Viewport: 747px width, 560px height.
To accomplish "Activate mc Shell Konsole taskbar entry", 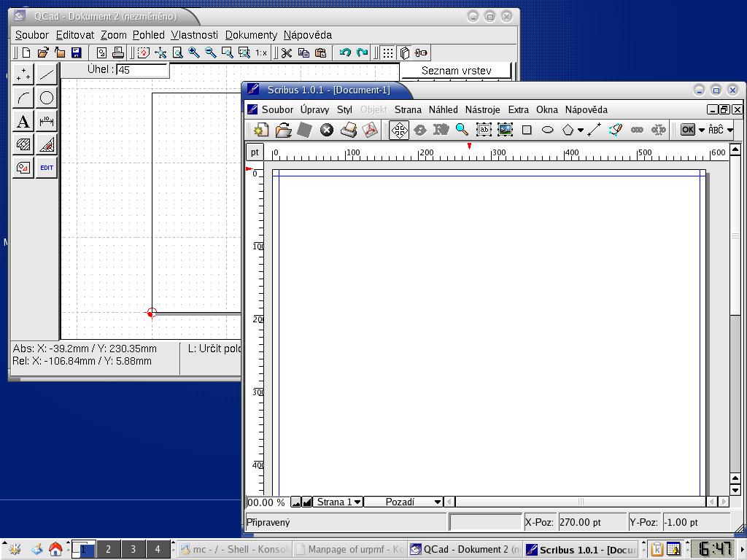I will click(x=234, y=550).
